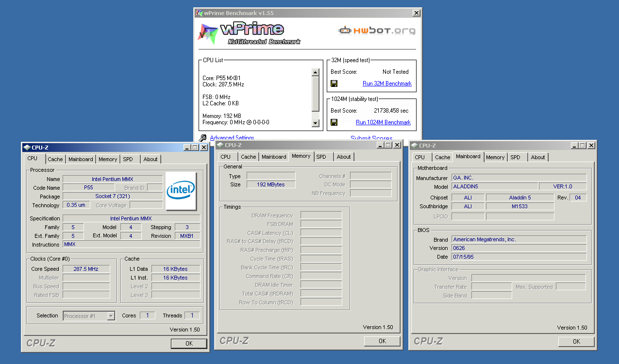Screen dimensions: 619x364
Task: Click the save icon beside Run 32M Benchmark
Action: coord(334,83)
